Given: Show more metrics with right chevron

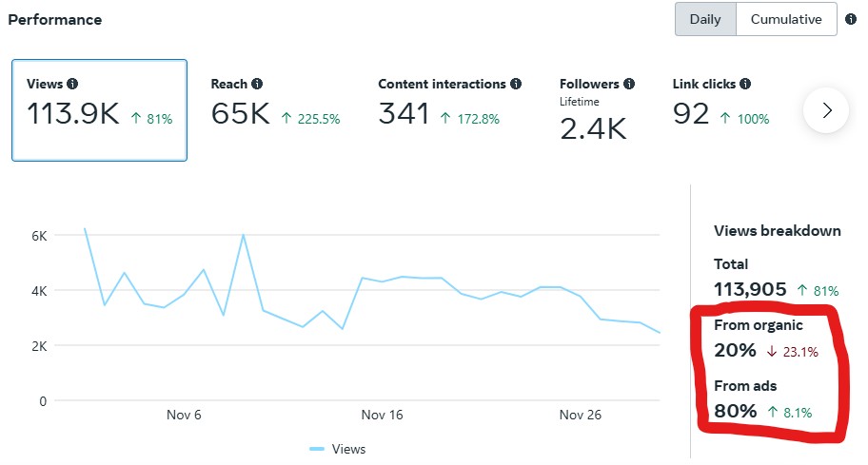Looking at the screenshot, I should 826,110.
